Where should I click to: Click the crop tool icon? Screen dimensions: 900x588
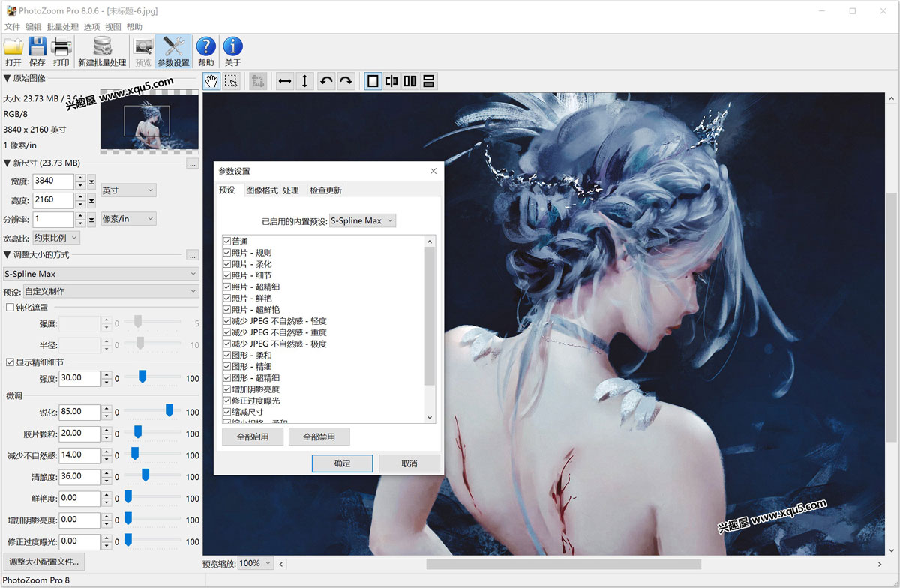pyautogui.click(x=258, y=81)
